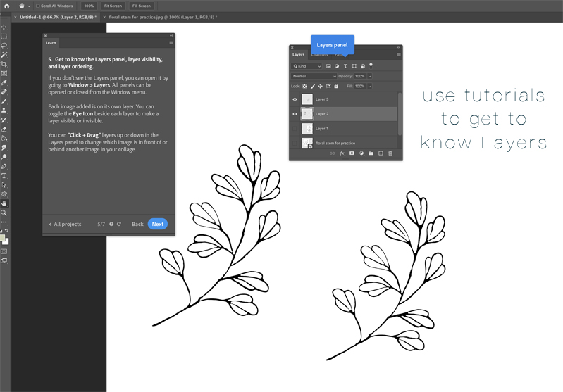Select the Horizontal Type tool

pyautogui.click(x=4, y=175)
